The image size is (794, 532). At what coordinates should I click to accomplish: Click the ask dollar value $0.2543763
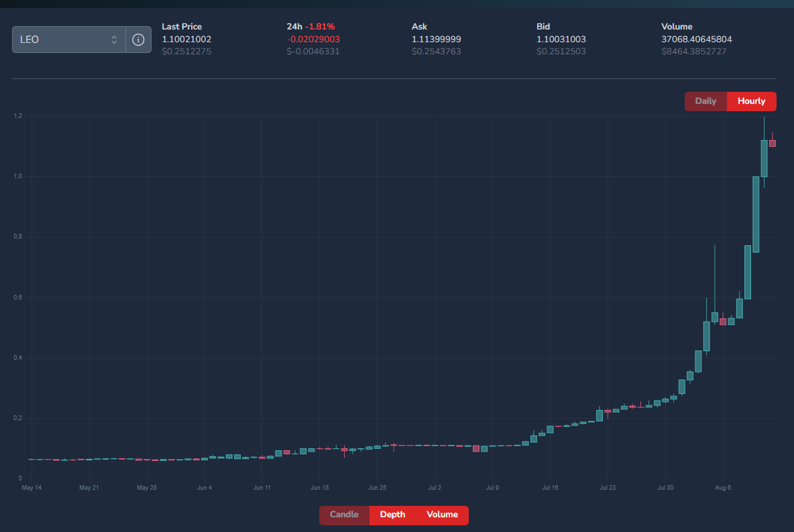point(436,51)
